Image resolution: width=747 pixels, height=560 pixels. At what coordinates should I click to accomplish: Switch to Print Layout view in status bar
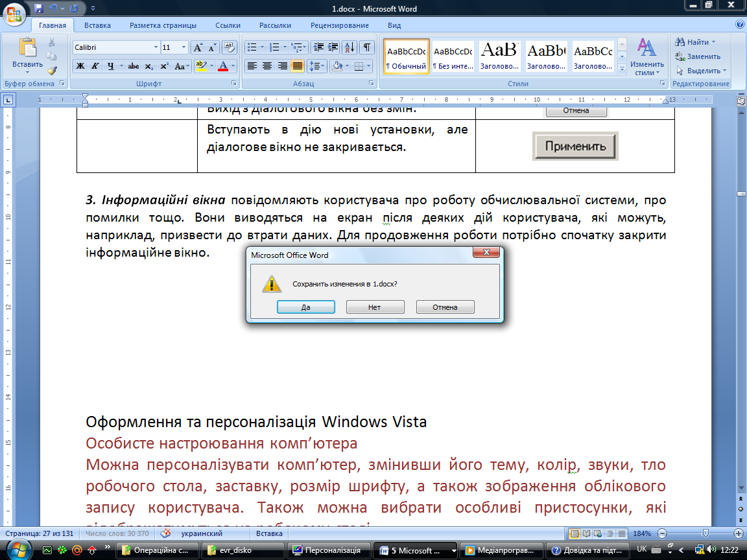(575, 533)
